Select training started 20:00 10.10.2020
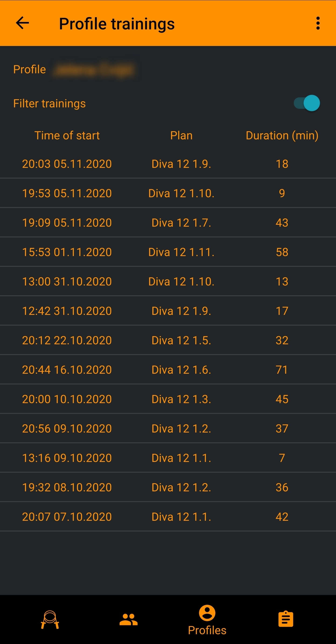Screen dimensions: 336x644 tap(168, 399)
